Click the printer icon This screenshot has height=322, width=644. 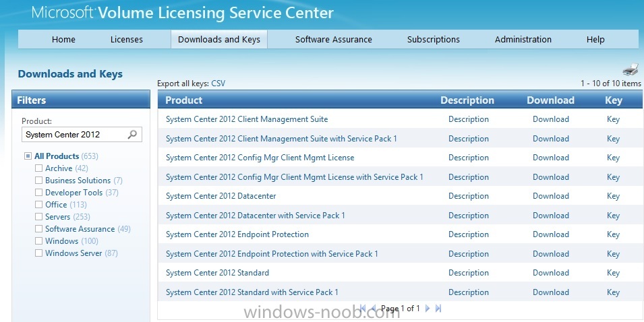point(631,69)
